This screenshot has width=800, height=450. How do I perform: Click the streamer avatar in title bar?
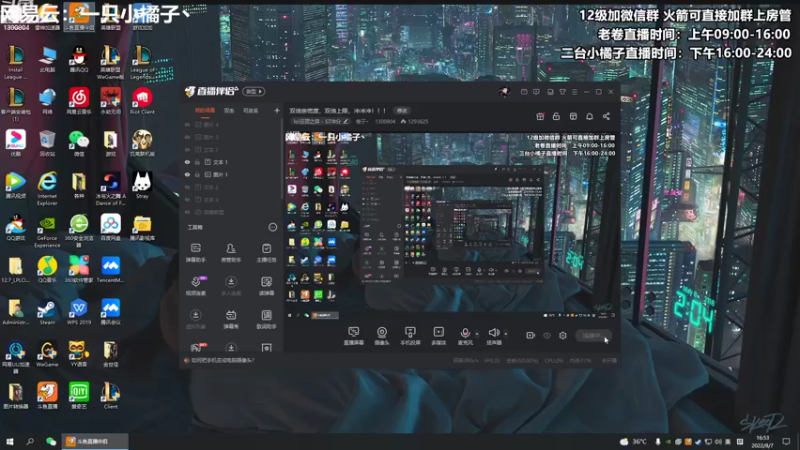[504, 91]
